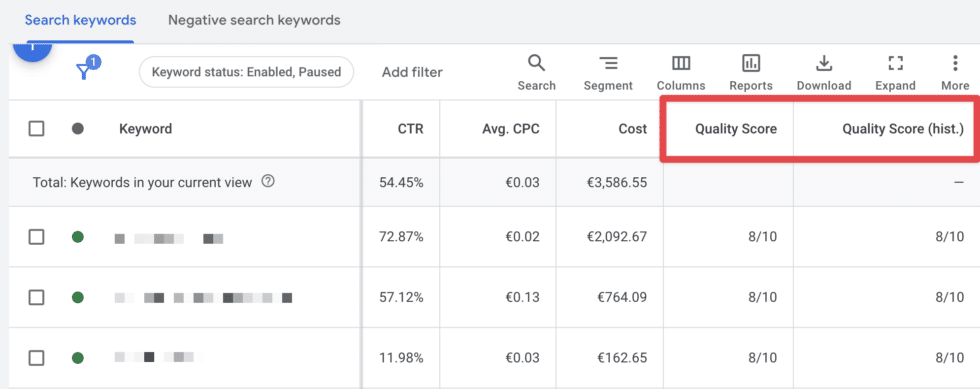
Task: Sort by the Cost column header
Action: (633, 129)
